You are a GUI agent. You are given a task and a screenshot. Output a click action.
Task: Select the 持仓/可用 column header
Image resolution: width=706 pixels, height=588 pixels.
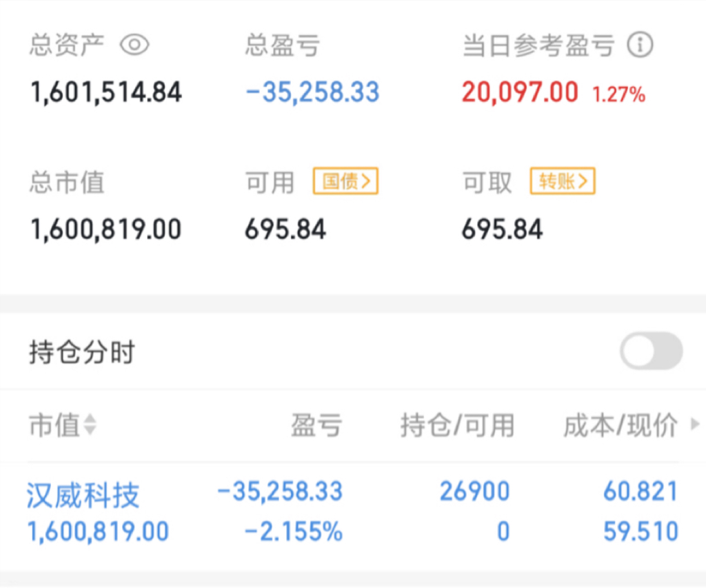click(457, 426)
